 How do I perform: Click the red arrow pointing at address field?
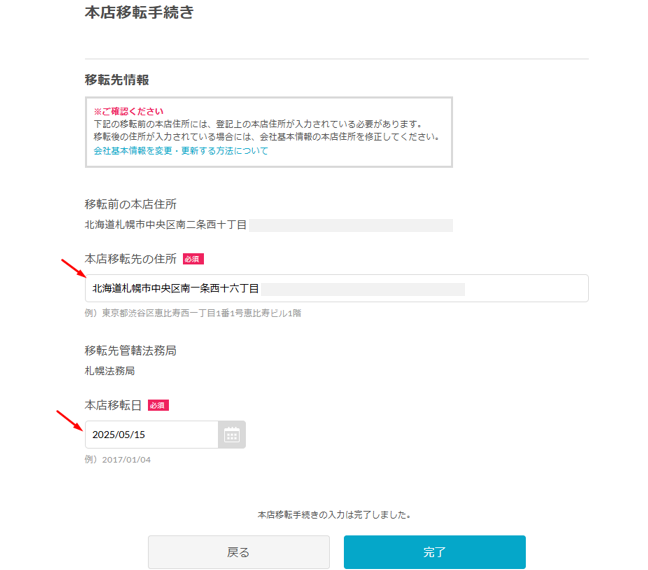(72, 269)
